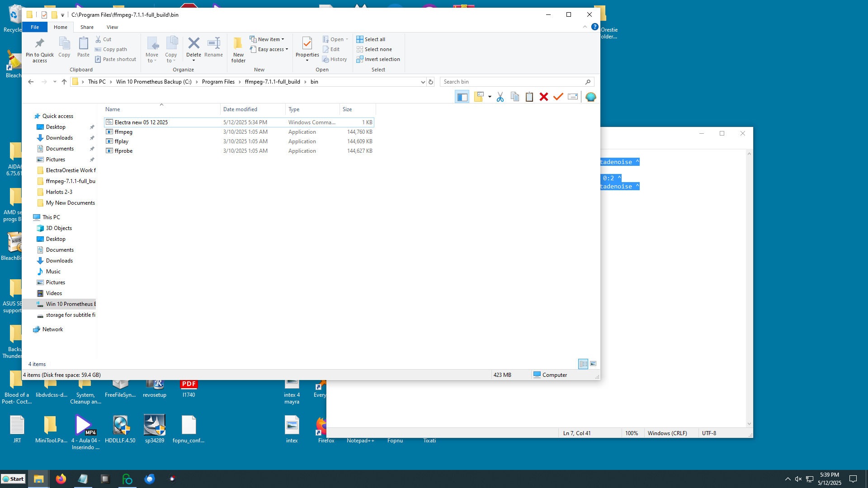Screen dimensions: 868x488
Task: Click Select none in ribbon
Action: (374, 49)
